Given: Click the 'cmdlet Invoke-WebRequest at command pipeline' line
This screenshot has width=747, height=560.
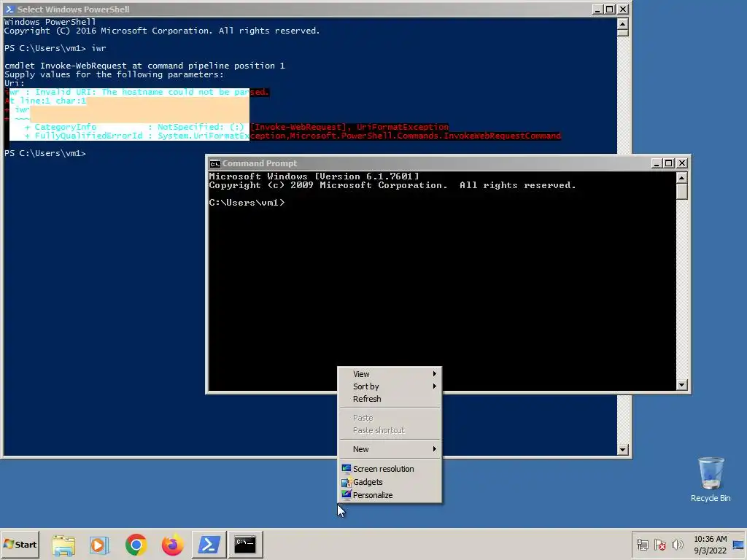Looking at the screenshot, I should (x=145, y=66).
